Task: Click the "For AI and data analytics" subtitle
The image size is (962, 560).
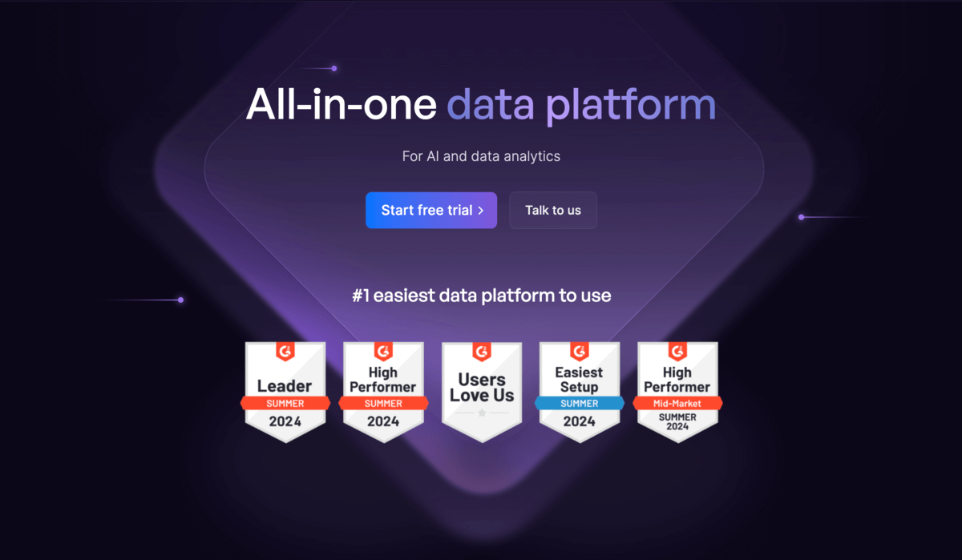Action: click(481, 156)
